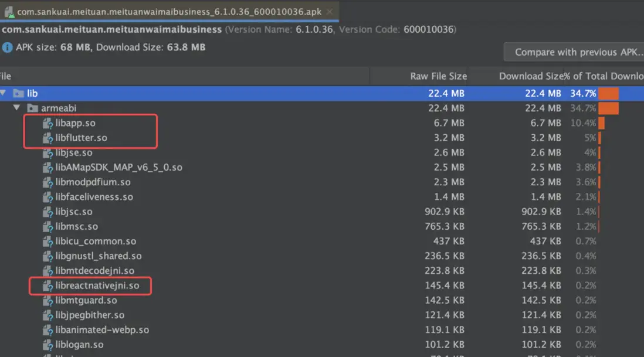
Task: Collapse the lib folder
Action: [x=4, y=93]
